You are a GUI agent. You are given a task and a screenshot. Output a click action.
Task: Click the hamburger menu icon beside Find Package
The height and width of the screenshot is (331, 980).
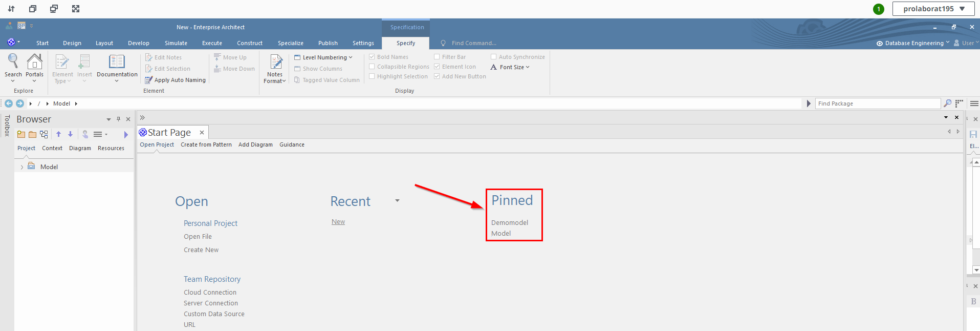coord(974,104)
